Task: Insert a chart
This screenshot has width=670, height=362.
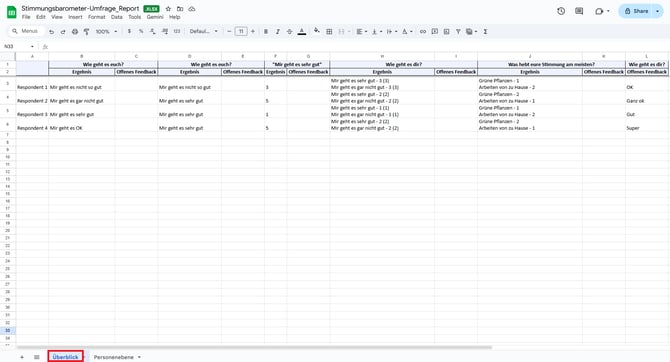Action: click(447, 32)
